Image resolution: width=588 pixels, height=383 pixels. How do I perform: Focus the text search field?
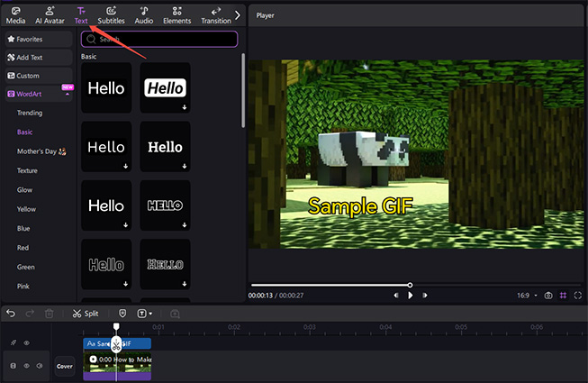pos(159,39)
